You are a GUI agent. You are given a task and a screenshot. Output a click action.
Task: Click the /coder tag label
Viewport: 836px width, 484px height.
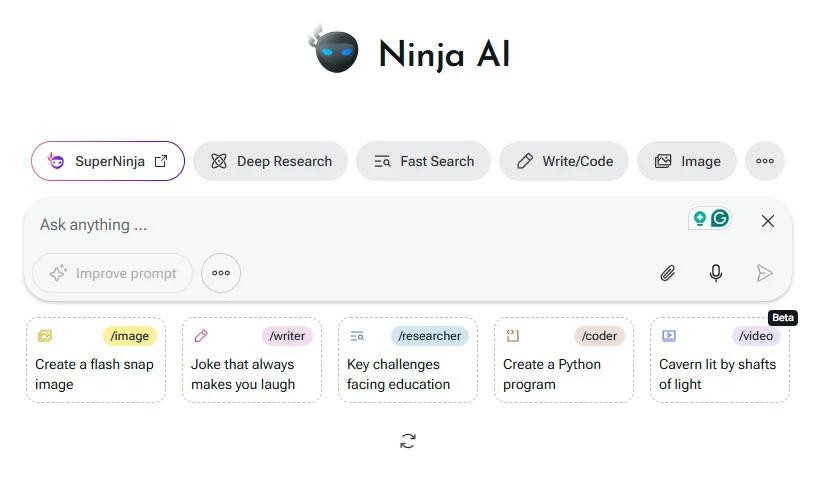[599, 336]
